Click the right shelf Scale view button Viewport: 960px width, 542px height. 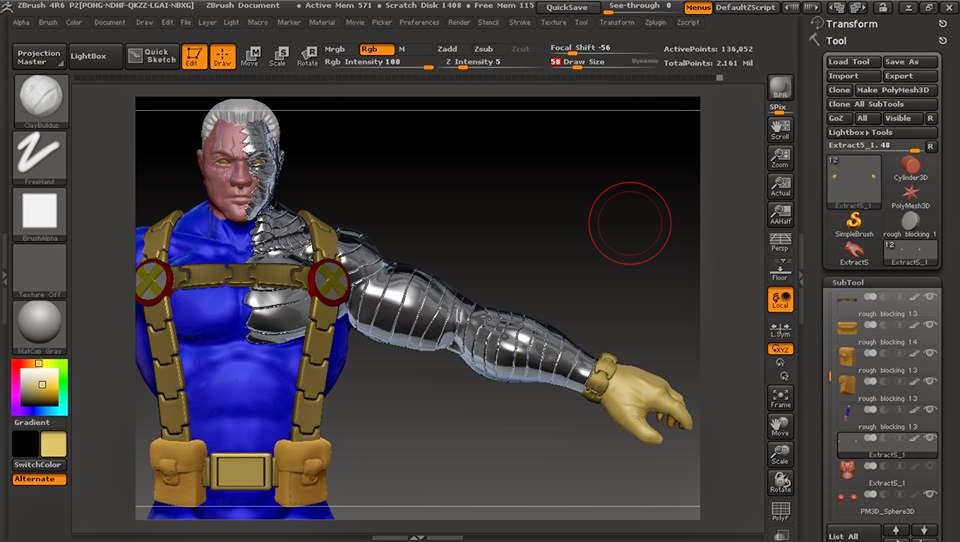click(780, 454)
